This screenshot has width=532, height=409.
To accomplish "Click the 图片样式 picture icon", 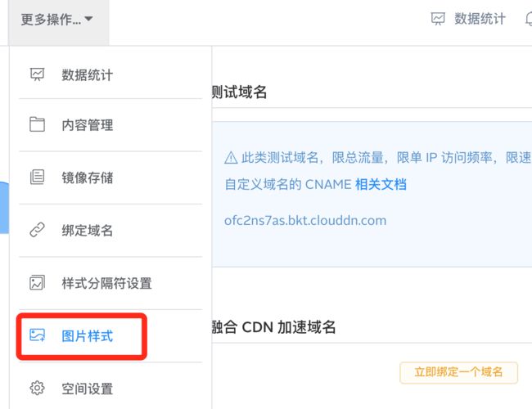I will [37, 335].
